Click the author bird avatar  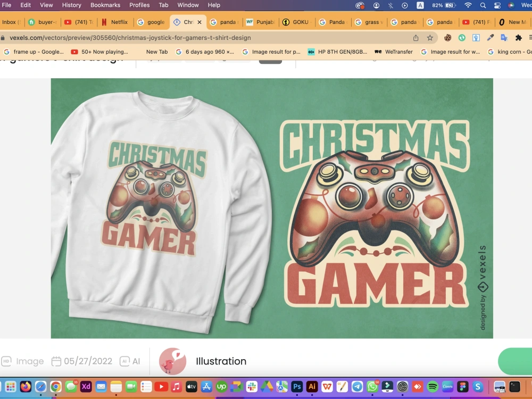coord(173,361)
